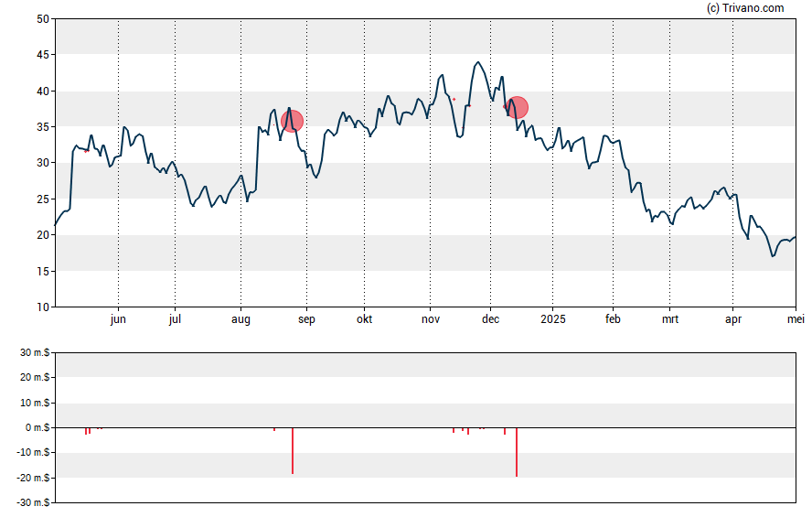Click the '50' price axis label
The width and height of the screenshot is (812, 517).
coord(43,19)
